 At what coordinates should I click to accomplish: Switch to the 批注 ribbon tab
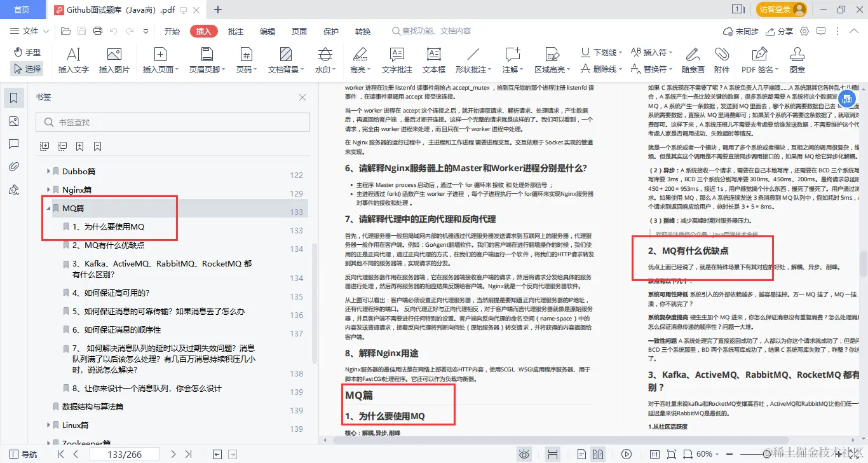[x=236, y=30]
